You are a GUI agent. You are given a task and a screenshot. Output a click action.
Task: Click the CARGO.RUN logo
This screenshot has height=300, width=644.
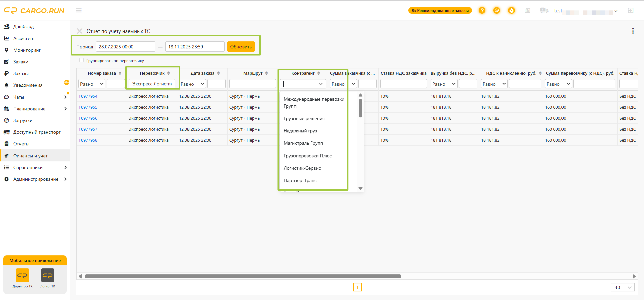tap(34, 11)
